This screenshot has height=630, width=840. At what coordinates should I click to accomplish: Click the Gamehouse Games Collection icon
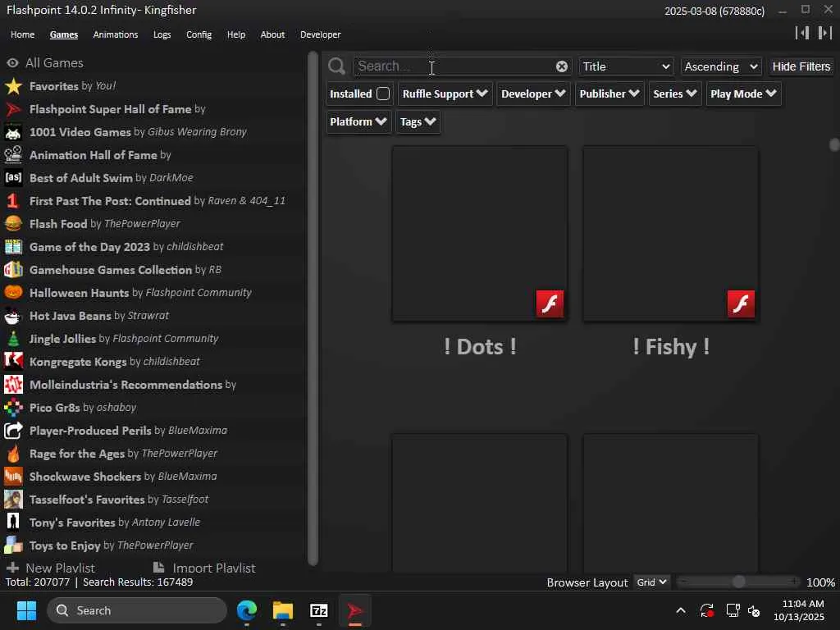[x=13, y=269]
